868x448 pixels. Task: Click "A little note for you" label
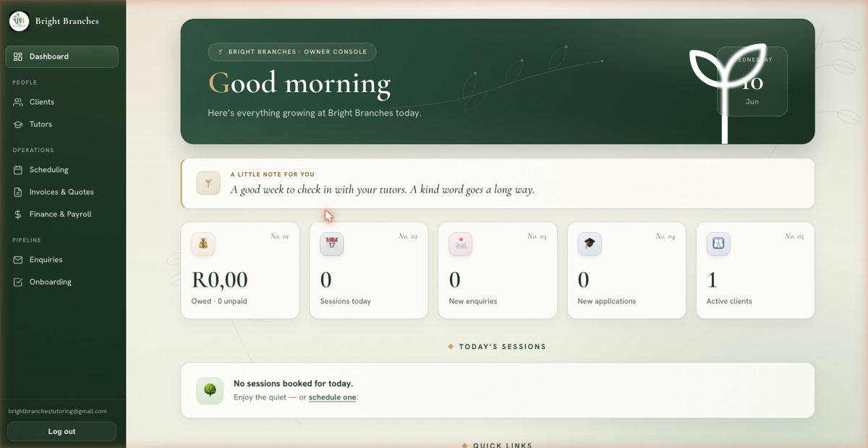click(x=273, y=174)
